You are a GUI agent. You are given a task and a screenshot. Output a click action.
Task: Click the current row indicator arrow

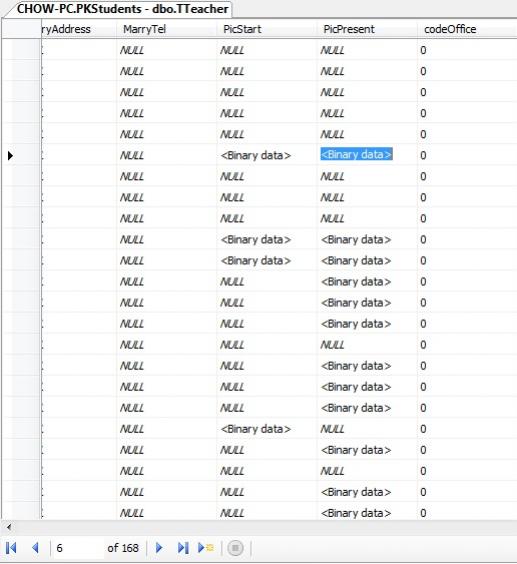pos(10,155)
